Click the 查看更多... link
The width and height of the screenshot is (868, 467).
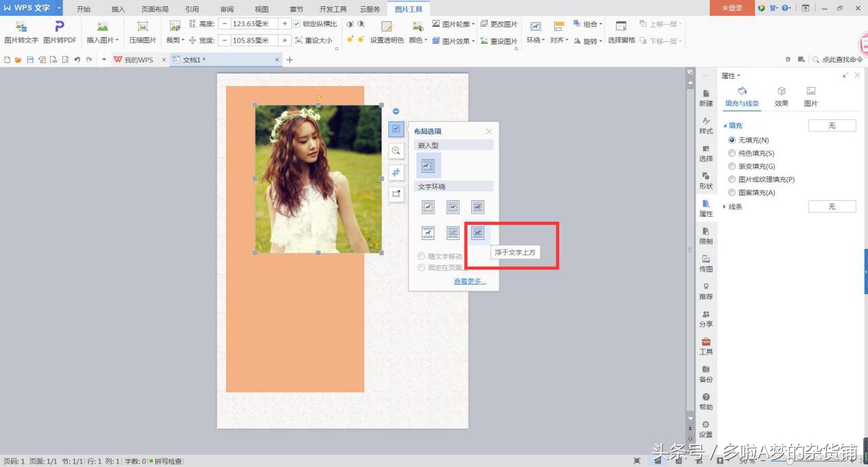[469, 281]
